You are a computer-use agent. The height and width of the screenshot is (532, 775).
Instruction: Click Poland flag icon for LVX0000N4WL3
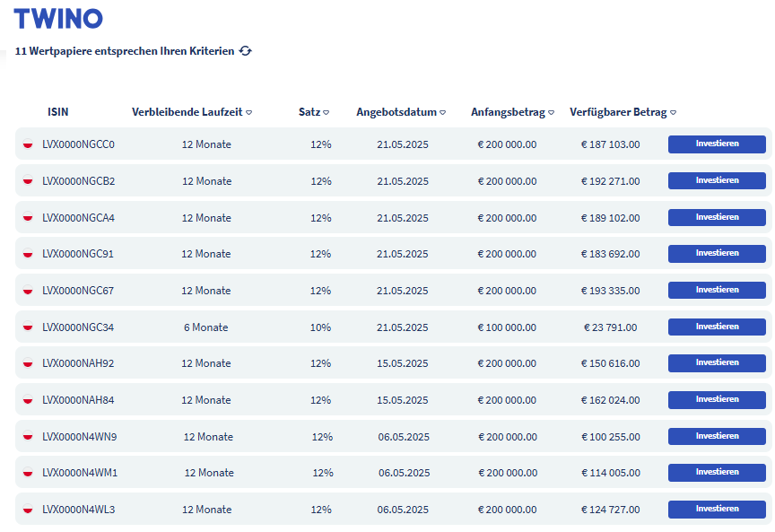coord(28,510)
